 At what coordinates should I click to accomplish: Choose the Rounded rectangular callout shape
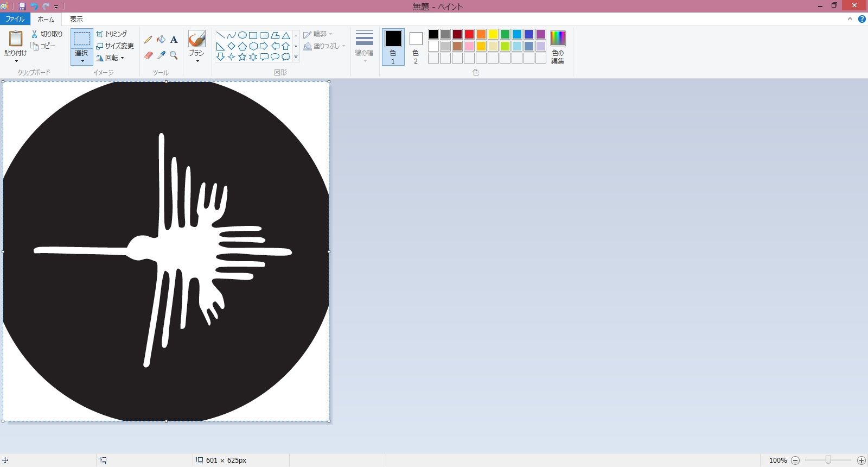[264, 57]
